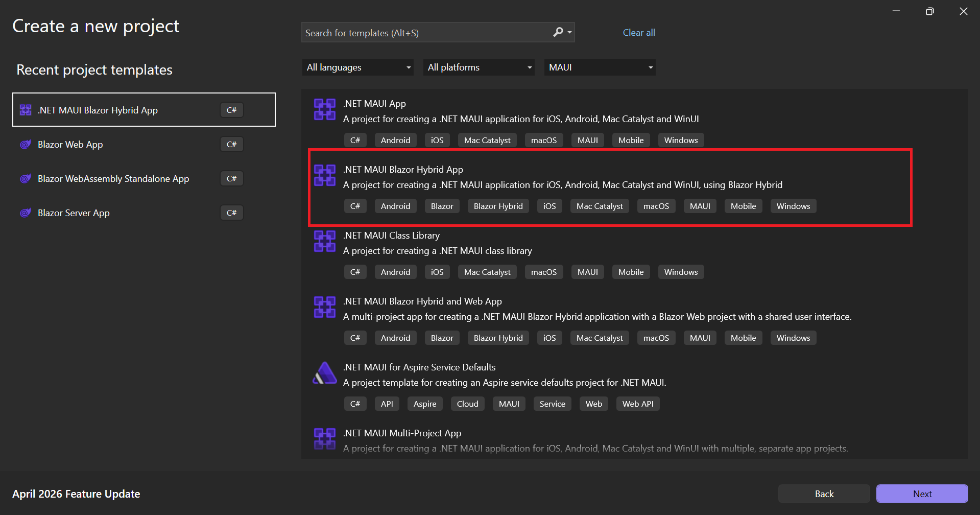Screen dimensions: 980x515
Task: Open the MAUI project type dropdown
Action: pos(600,67)
